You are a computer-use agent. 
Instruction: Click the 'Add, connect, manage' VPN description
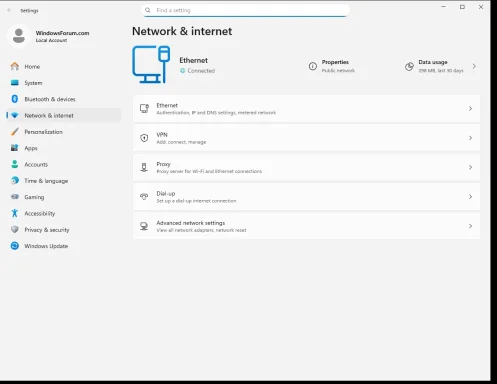pos(181,142)
